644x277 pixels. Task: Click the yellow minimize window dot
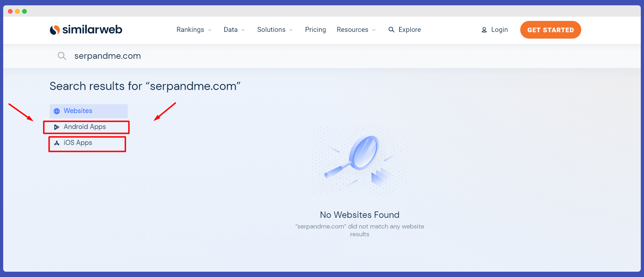17,11
